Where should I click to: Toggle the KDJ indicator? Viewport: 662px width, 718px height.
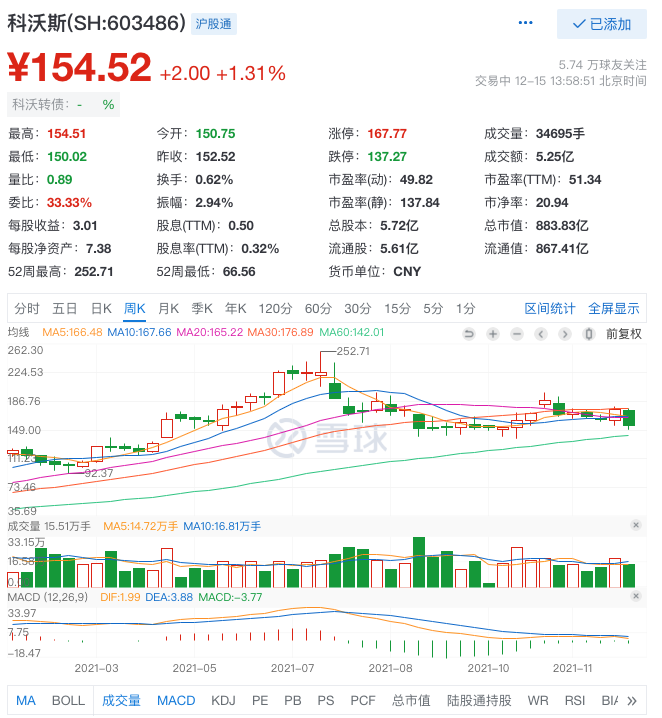click(x=223, y=700)
